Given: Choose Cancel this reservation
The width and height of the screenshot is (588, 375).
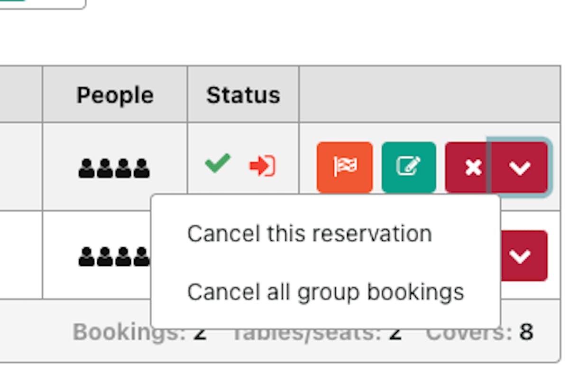Looking at the screenshot, I should (309, 234).
